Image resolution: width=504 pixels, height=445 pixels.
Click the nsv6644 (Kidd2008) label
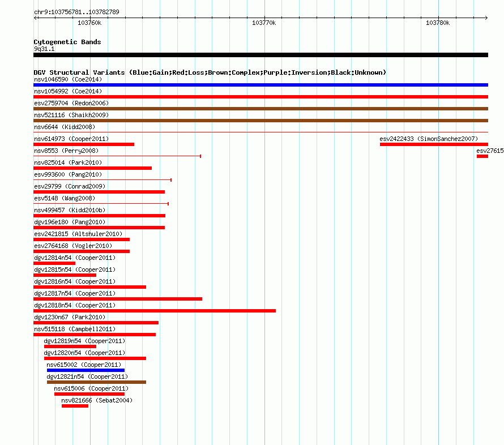pyautogui.click(x=65, y=127)
